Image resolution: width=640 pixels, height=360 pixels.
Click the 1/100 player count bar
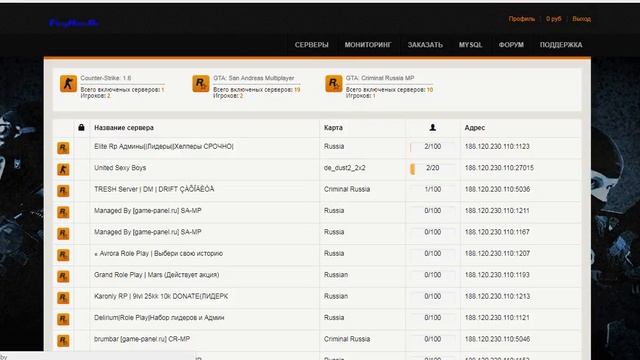pos(433,189)
